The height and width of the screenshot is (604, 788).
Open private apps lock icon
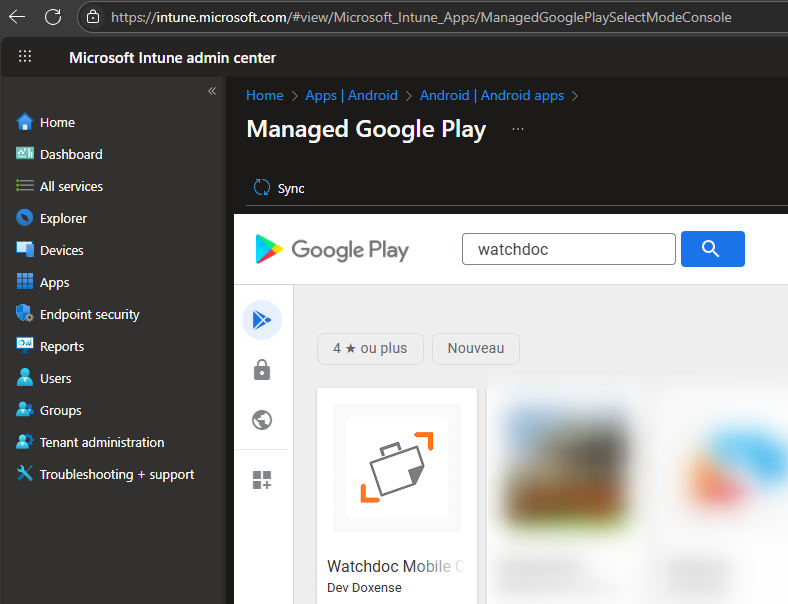point(262,371)
